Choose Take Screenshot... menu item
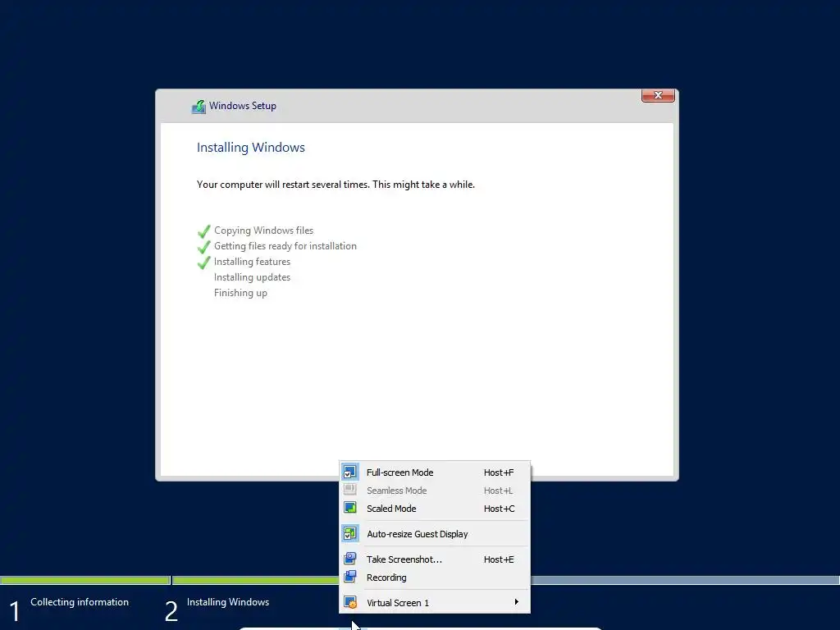Viewport: 840px width, 630px height. [435, 559]
